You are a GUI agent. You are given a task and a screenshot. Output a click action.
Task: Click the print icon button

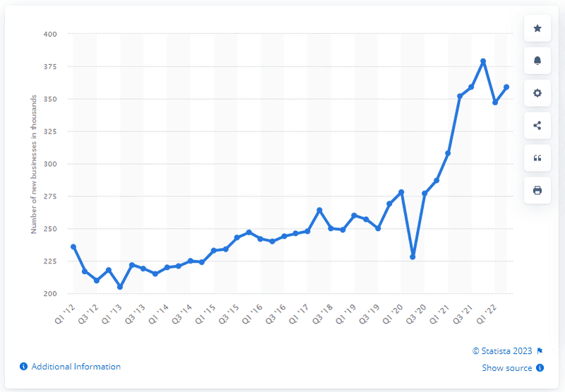pyautogui.click(x=537, y=190)
